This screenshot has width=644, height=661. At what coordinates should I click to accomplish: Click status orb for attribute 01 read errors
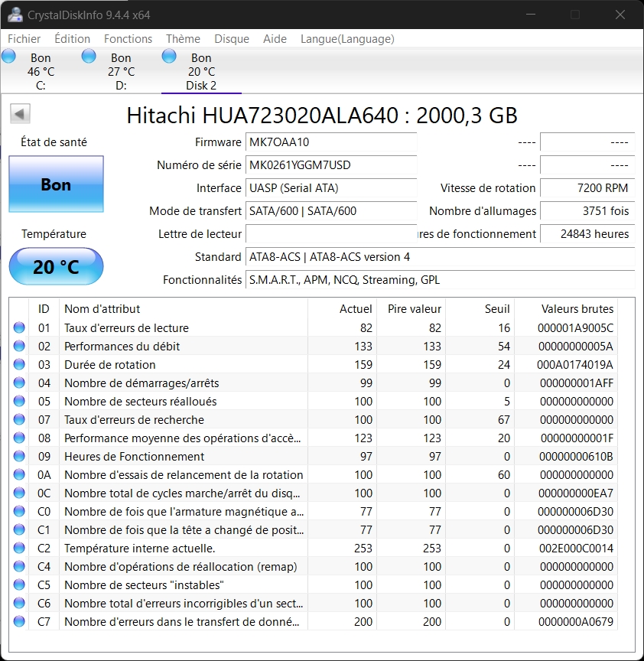(x=19, y=328)
